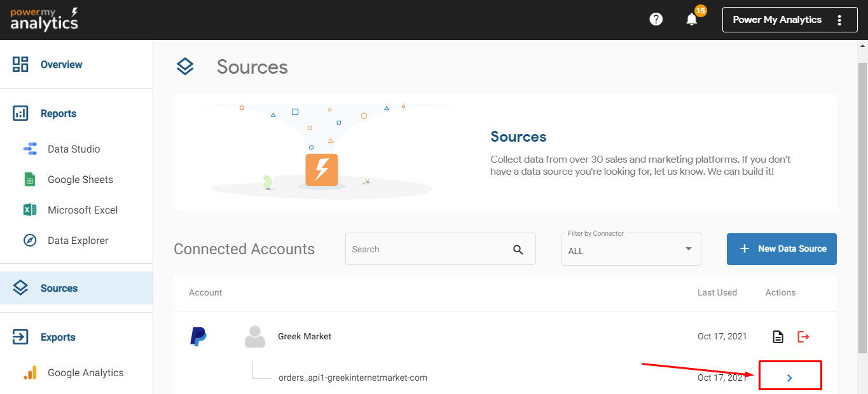
Task: Click the Greek Market avatar icon
Action: click(255, 337)
